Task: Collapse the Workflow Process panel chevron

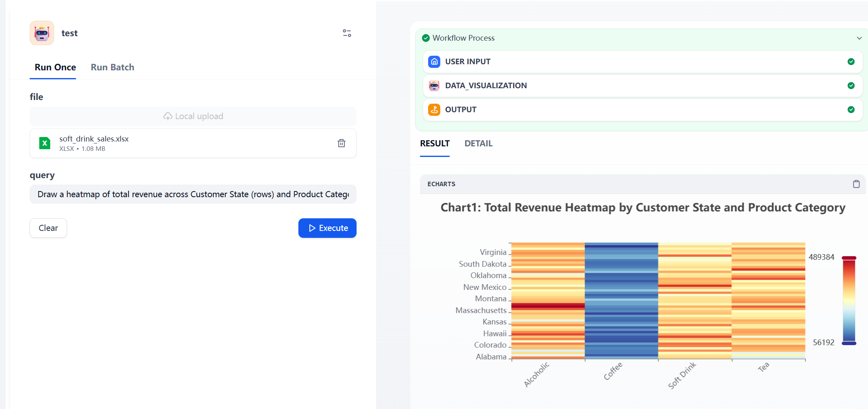Action: [x=859, y=38]
